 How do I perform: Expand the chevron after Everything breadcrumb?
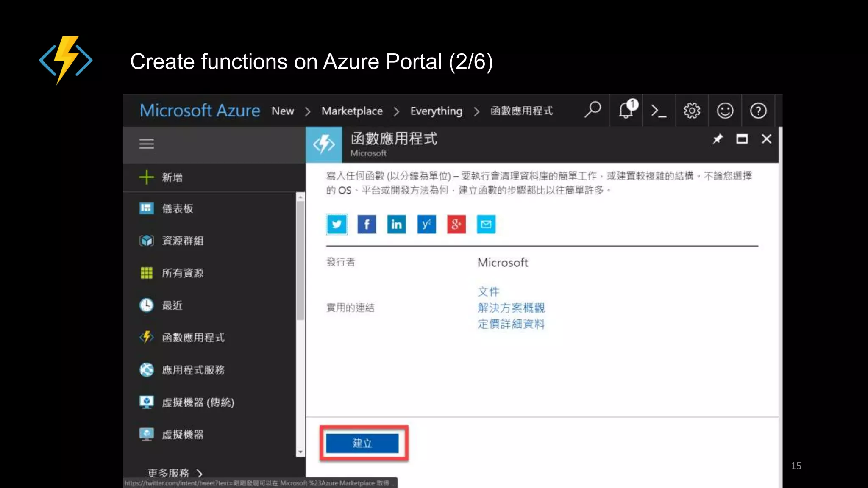[x=476, y=111]
